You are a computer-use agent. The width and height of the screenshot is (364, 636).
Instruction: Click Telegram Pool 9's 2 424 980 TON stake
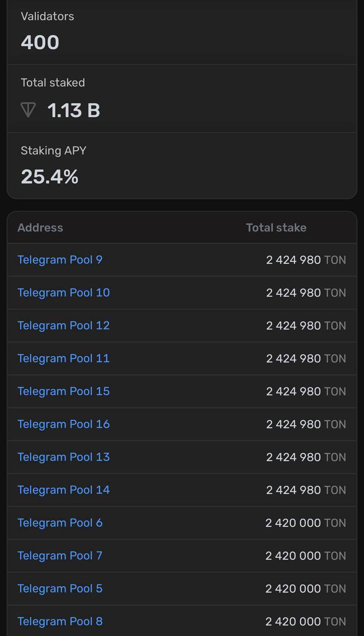pos(306,260)
